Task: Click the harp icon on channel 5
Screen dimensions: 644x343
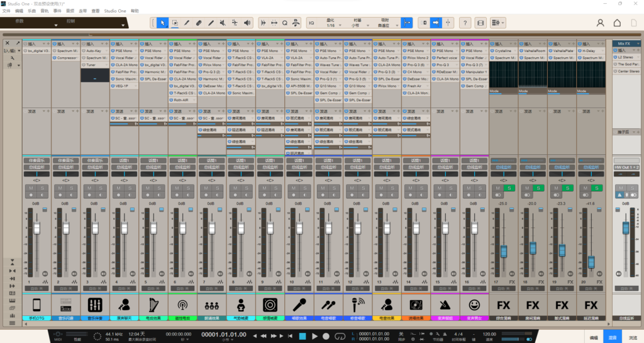Action: [153, 305]
